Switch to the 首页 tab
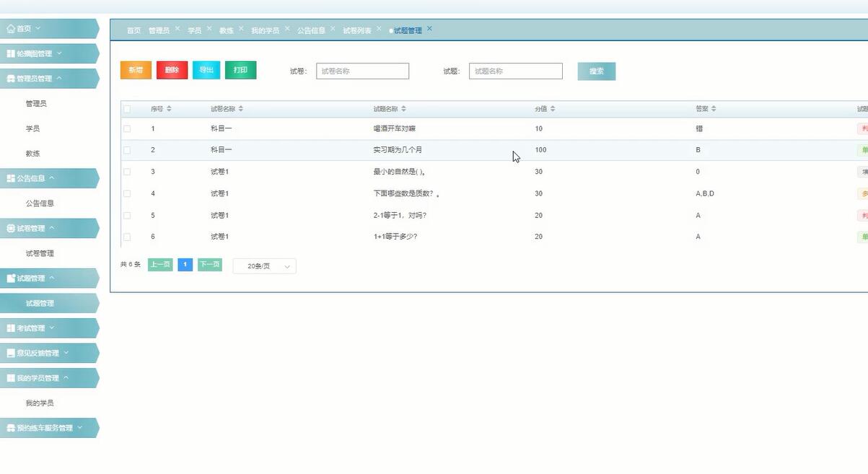Image resolution: width=868 pixels, height=474 pixels. point(134,31)
